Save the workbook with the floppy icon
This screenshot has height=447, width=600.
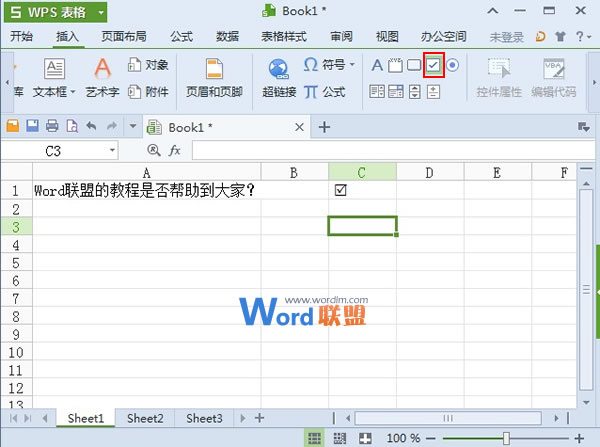pyautogui.click(x=33, y=126)
